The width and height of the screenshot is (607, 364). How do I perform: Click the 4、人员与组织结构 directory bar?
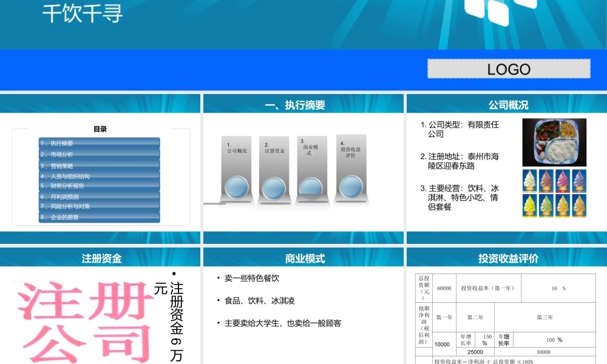(x=99, y=175)
